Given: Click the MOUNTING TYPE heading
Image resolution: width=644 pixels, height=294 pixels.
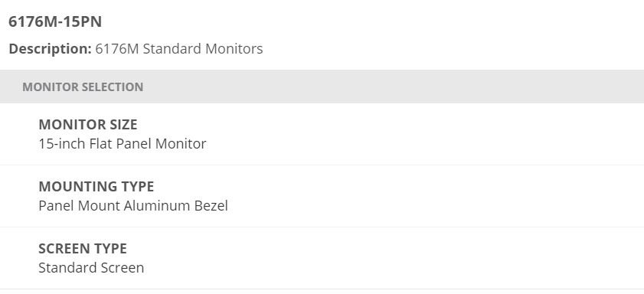Looking at the screenshot, I should 96,186.
